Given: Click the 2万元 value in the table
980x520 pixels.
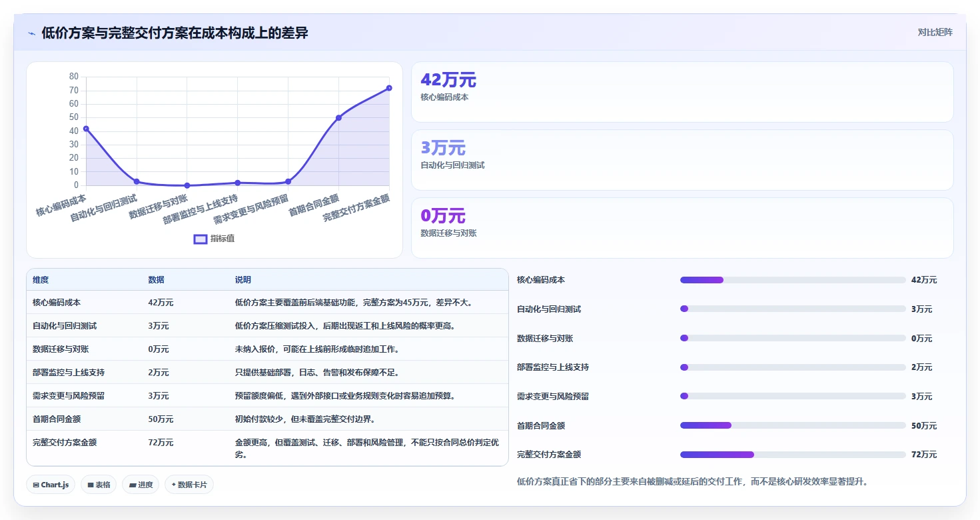Looking at the screenshot, I should (x=159, y=373).
